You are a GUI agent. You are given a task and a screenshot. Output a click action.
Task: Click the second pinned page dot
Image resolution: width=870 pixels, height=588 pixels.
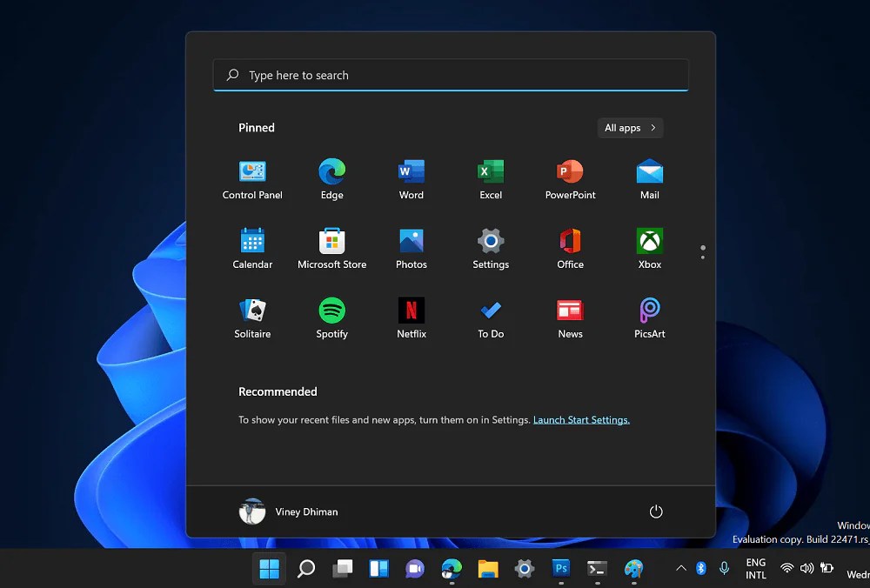[702, 257]
